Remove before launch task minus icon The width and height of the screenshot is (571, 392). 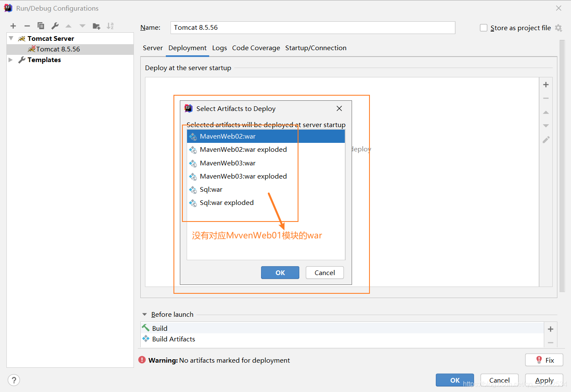pos(551,343)
